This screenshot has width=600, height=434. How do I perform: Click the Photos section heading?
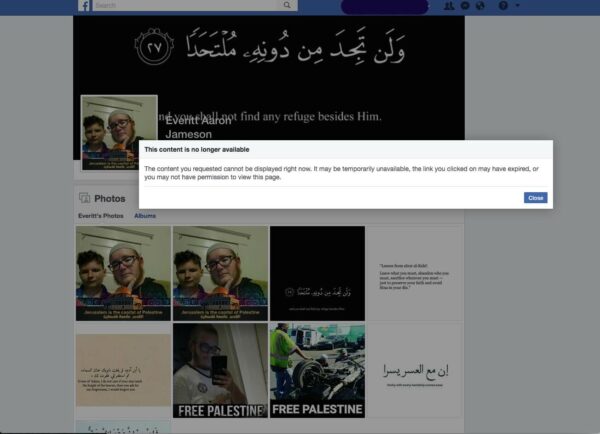coord(110,198)
